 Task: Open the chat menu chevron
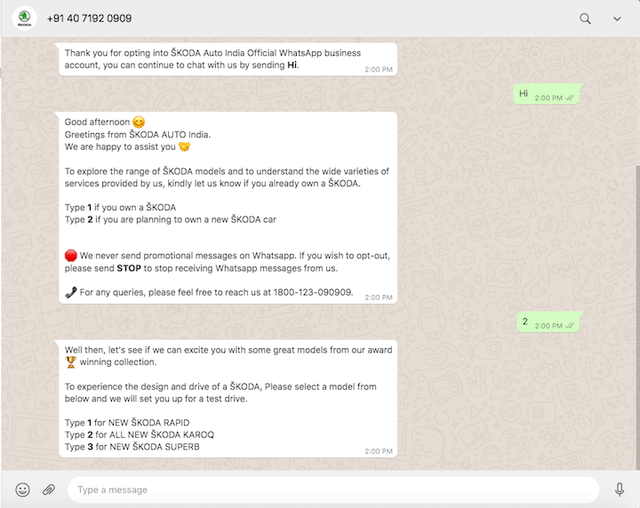[x=617, y=19]
